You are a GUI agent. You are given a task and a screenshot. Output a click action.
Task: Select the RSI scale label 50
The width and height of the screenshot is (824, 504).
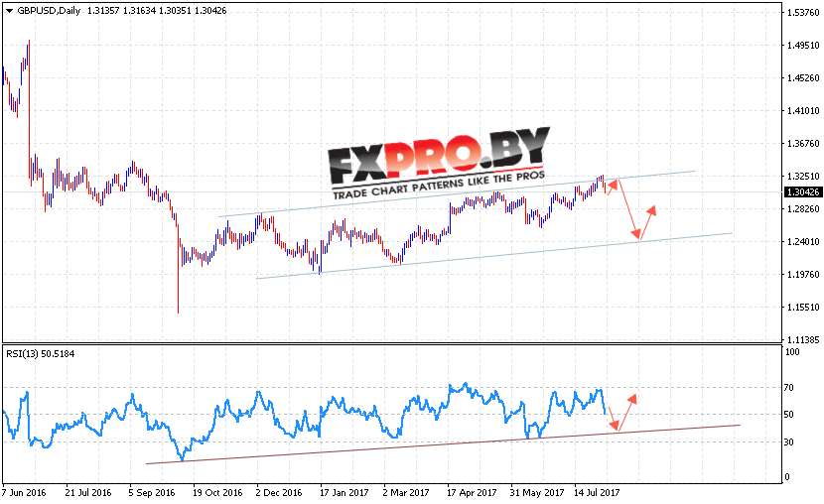point(789,415)
